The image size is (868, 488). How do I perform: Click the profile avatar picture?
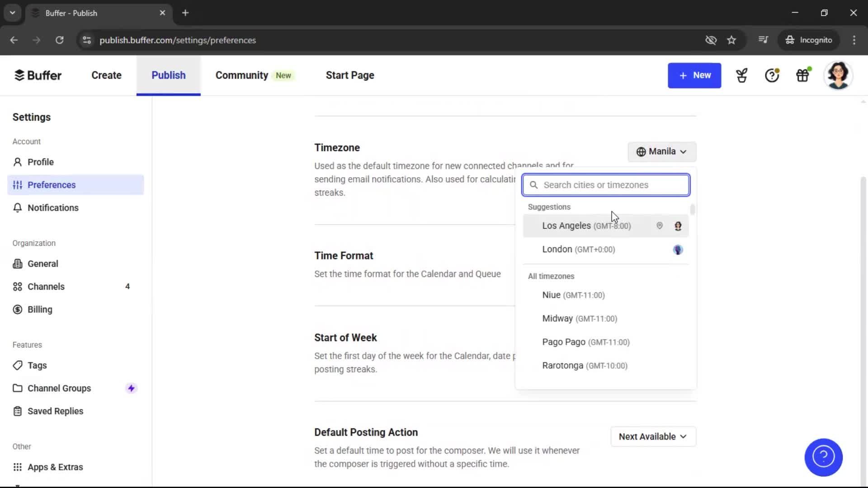pos(839,75)
